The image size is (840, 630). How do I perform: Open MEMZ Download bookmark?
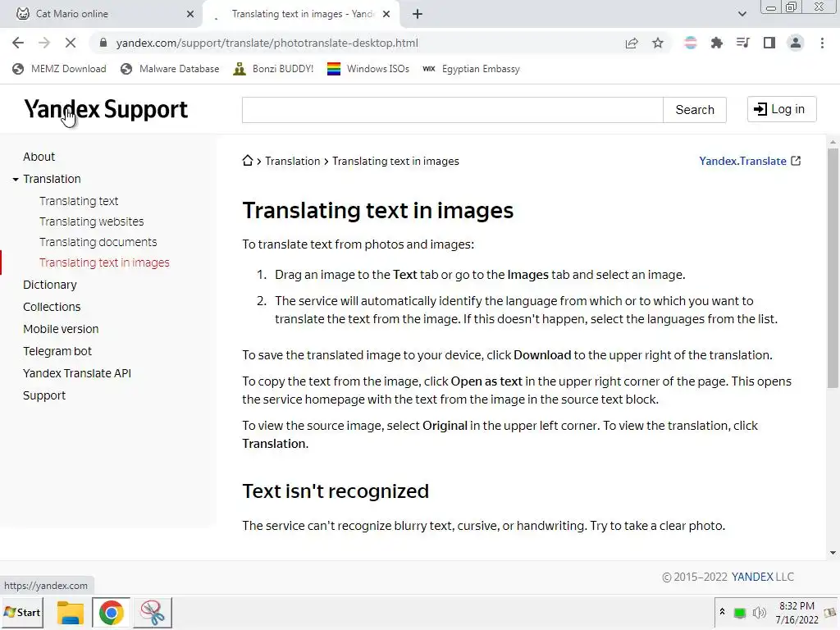click(59, 69)
